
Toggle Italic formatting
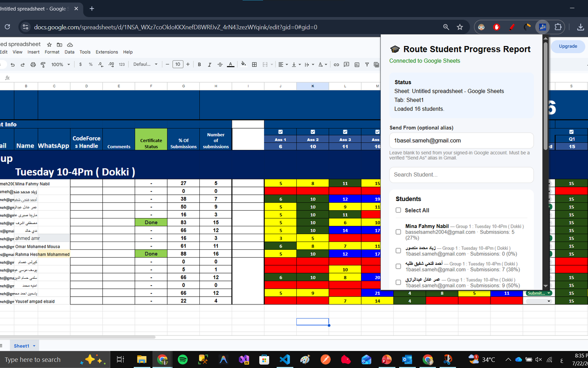[209, 64]
